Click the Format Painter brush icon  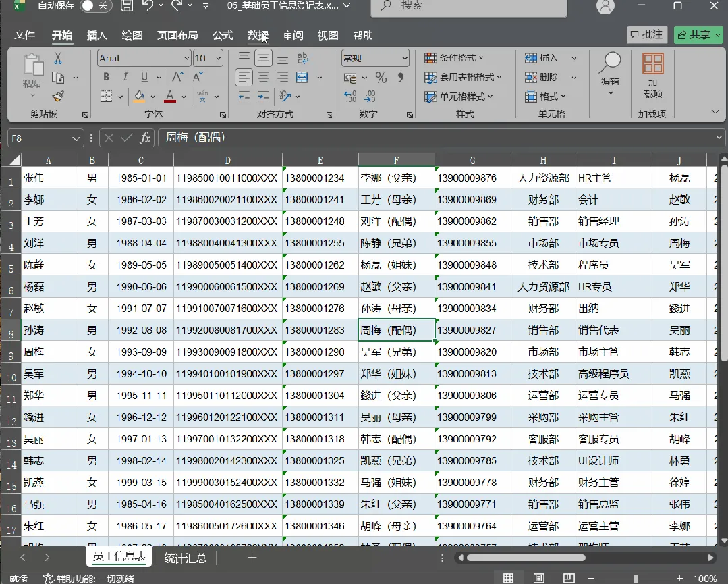tap(58, 97)
